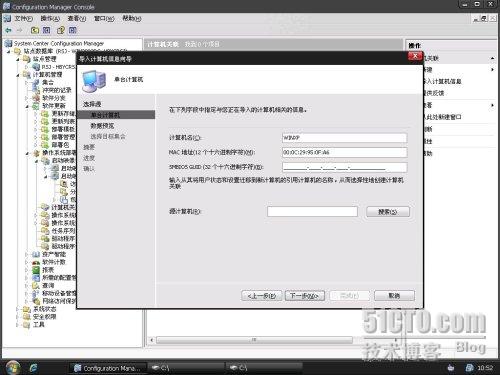
Task: Click the 源计算机(R) input field
Action: click(312, 211)
